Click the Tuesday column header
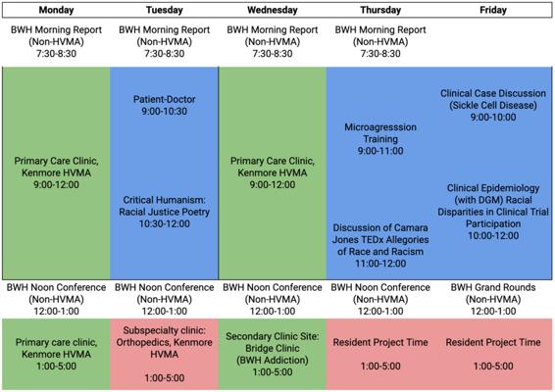Viewport: 555px width, 392px height. click(164, 10)
